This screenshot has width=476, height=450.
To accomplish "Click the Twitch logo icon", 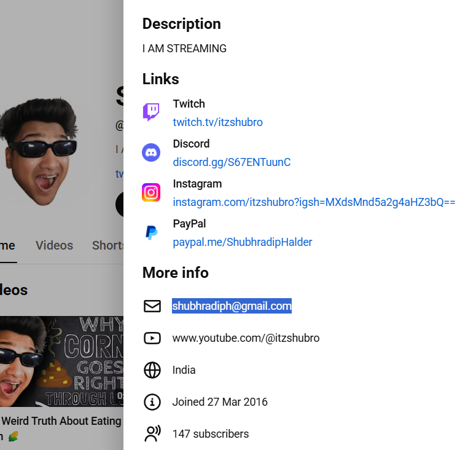I will 151,112.
